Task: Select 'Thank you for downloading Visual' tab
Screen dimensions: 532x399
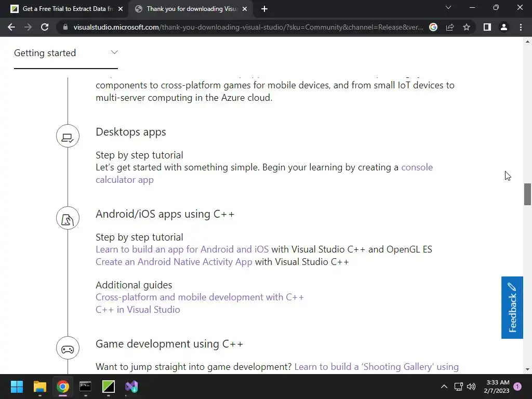Action: tap(192, 9)
